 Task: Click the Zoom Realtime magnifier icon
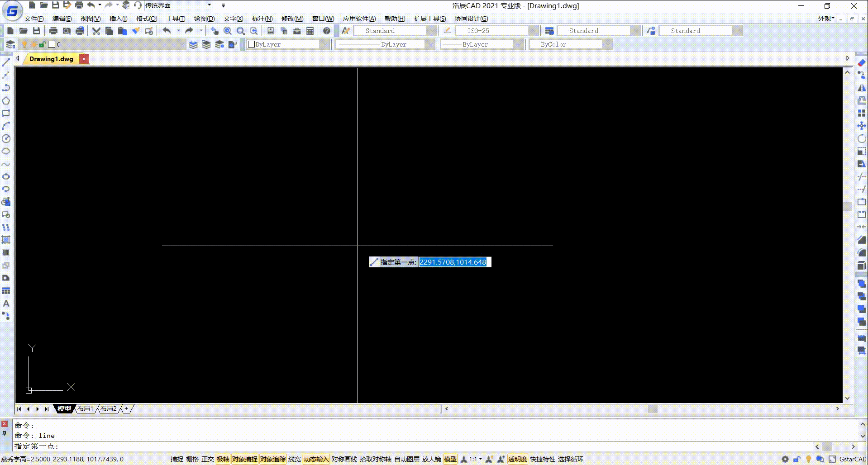point(228,31)
